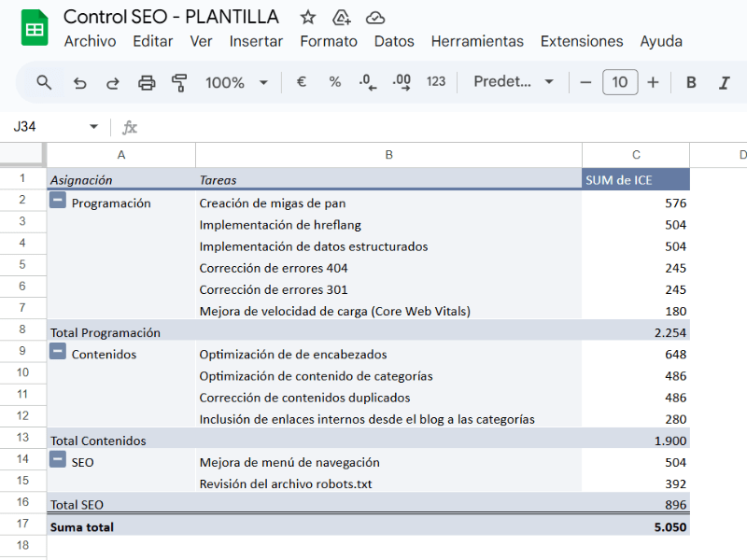Open the Insertar menu
The width and height of the screenshot is (747, 560).
256,41
